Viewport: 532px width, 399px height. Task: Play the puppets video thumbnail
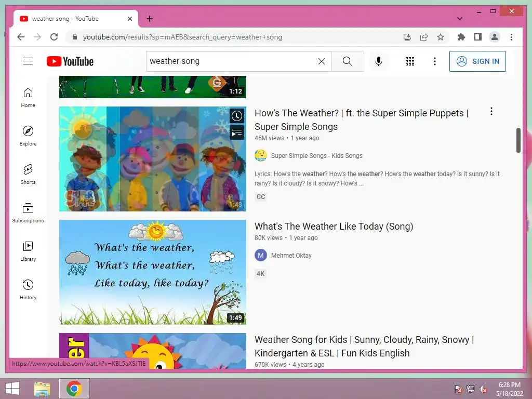tap(152, 159)
